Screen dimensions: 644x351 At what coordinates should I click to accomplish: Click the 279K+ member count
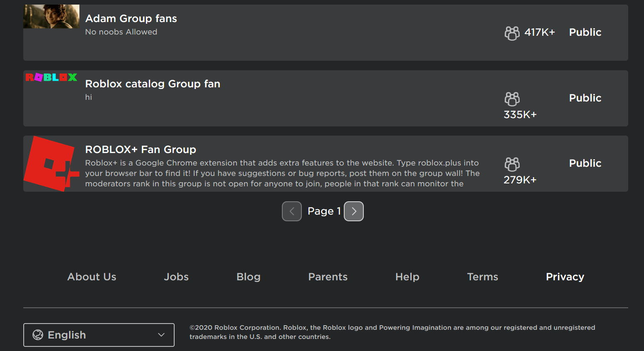tap(520, 180)
